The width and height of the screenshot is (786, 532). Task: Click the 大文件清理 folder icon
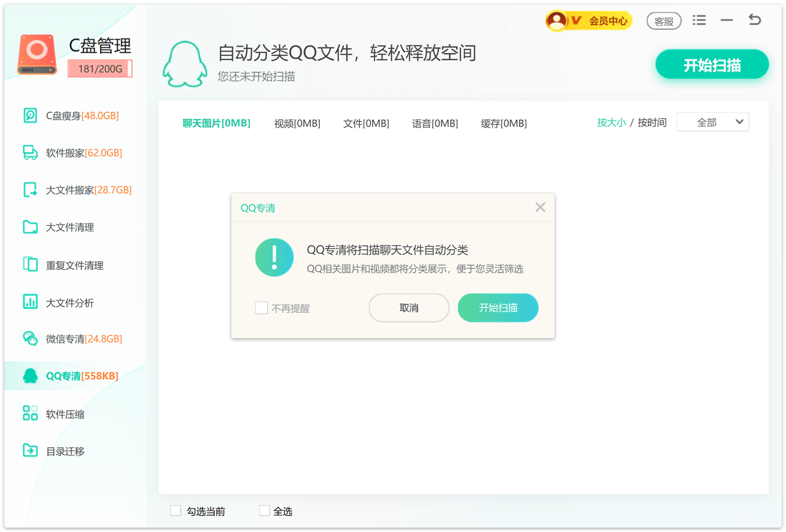click(30, 227)
